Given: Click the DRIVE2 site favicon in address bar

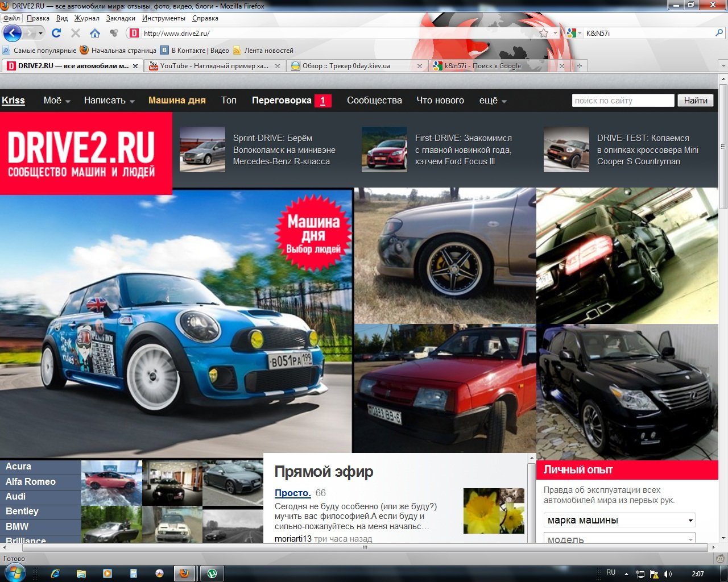Looking at the screenshot, I should click(134, 33).
